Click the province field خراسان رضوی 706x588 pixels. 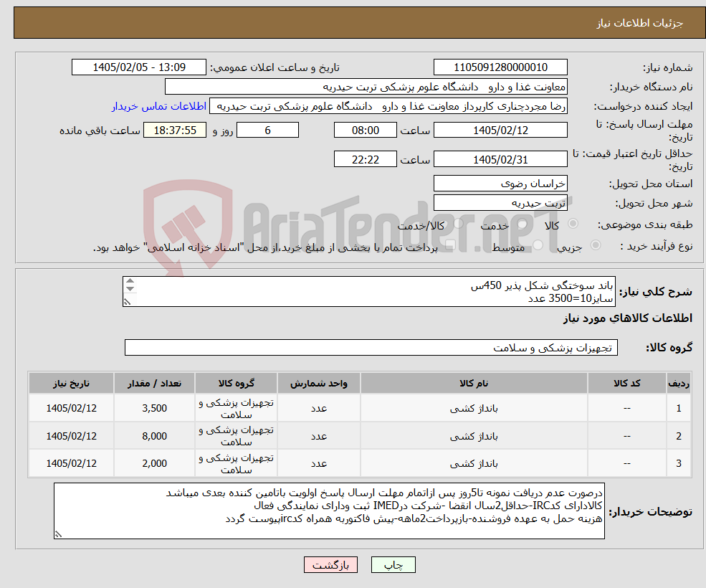tap(500, 184)
